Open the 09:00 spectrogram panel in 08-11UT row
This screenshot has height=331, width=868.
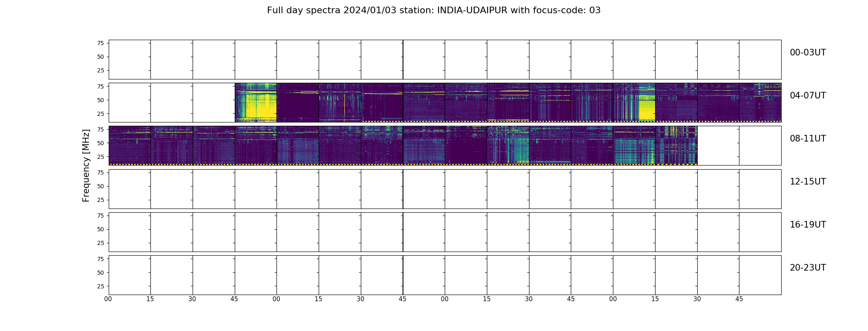[x=298, y=146]
